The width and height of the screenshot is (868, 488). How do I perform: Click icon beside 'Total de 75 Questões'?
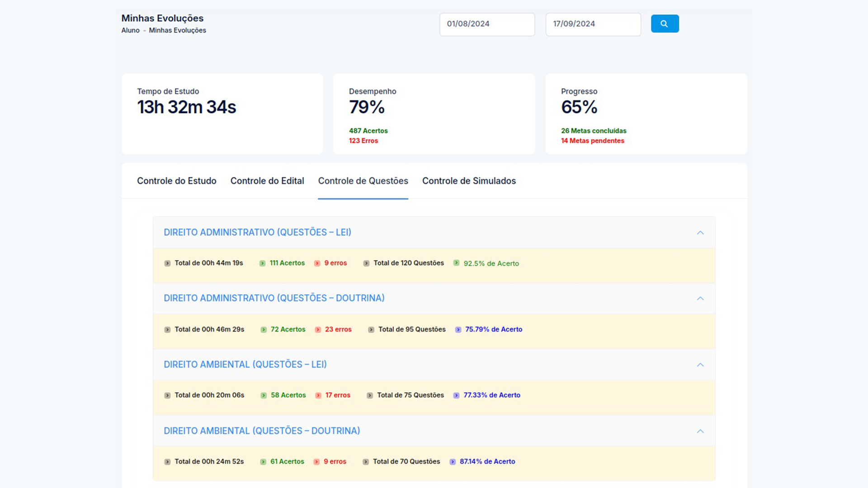[370, 395]
